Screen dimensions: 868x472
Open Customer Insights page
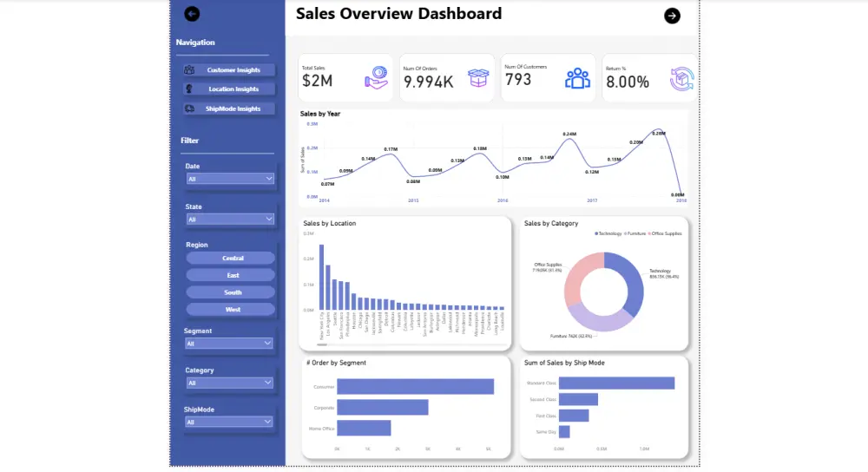point(229,69)
